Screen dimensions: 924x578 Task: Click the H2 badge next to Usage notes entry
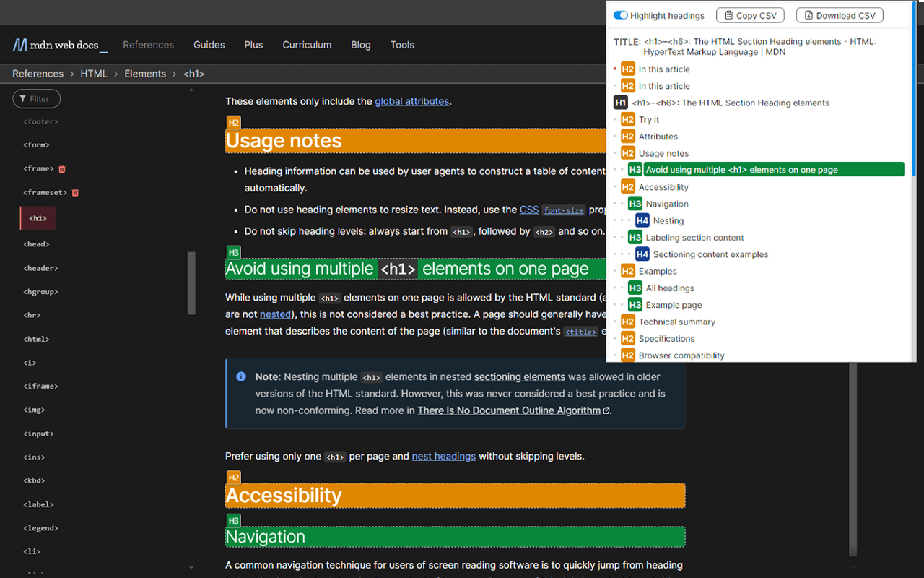[627, 153]
